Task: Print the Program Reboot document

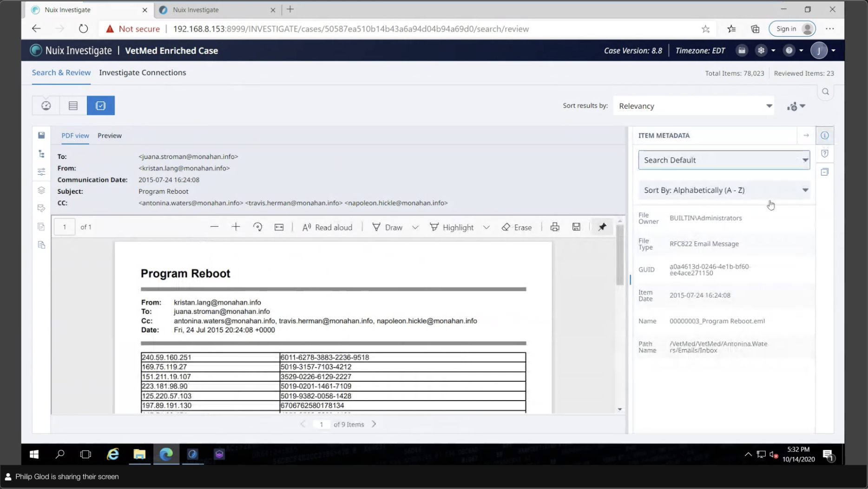Action: coord(555,227)
